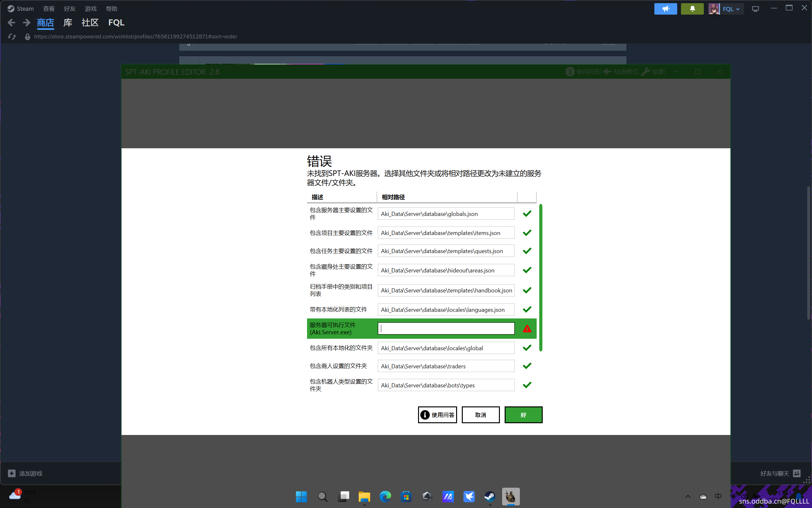Edit the handbook.json path field
This screenshot has width=812, height=508.
point(446,290)
